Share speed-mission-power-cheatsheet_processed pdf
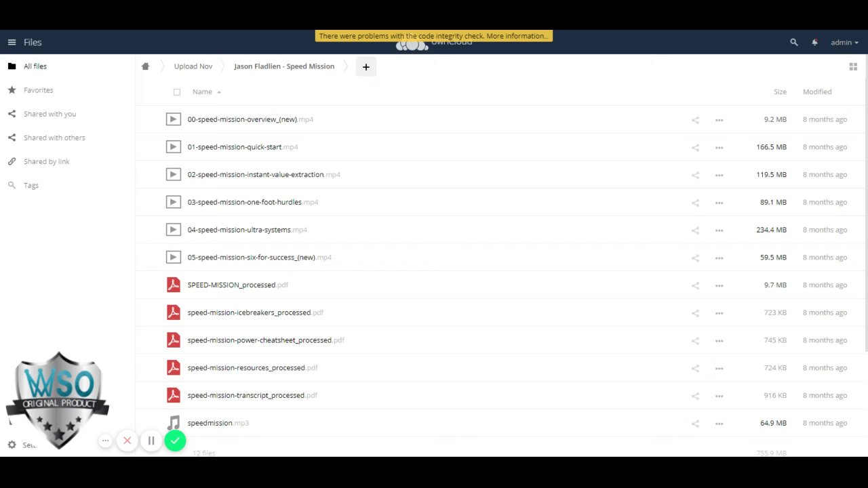Image resolution: width=868 pixels, height=488 pixels. tap(695, 341)
